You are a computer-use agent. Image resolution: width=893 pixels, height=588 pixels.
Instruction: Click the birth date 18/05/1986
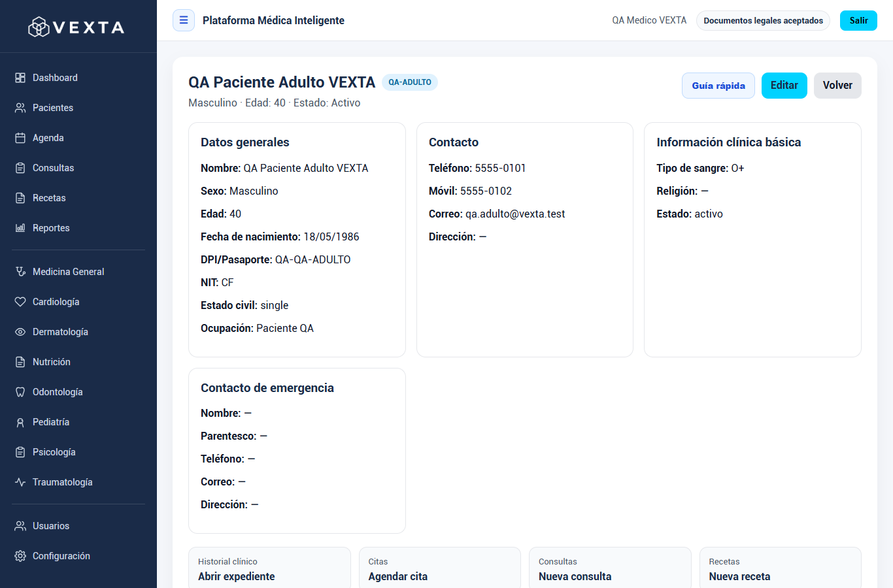[x=331, y=237]
